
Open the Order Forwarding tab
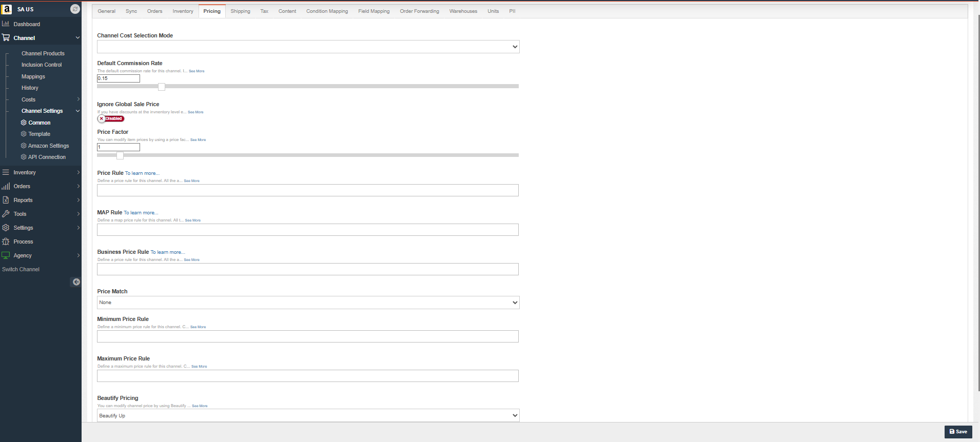(x=419, y=11)
